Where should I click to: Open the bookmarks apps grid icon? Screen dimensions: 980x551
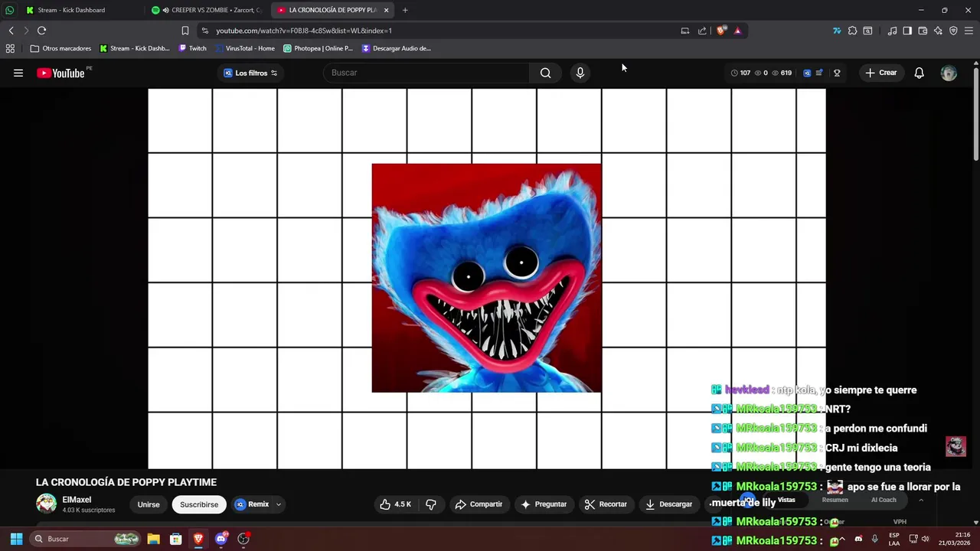10,48
